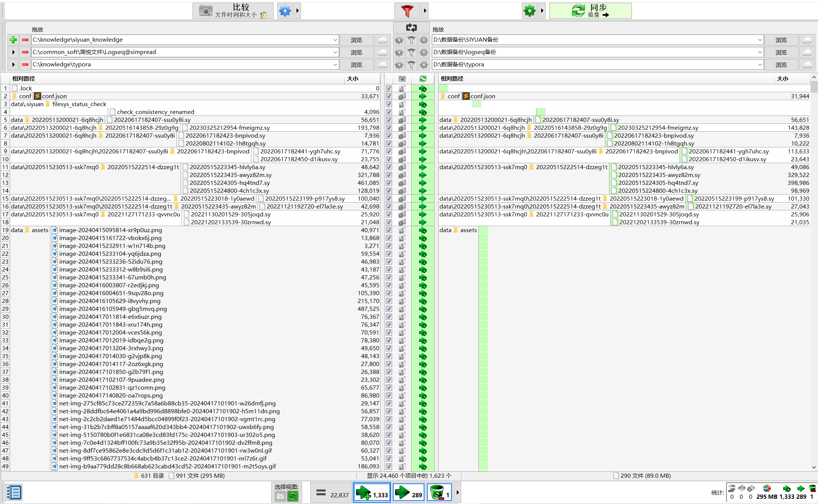This screenshot has height=504, width=818.
Task: Start the 比较 comparison
Action: [233, 11]
